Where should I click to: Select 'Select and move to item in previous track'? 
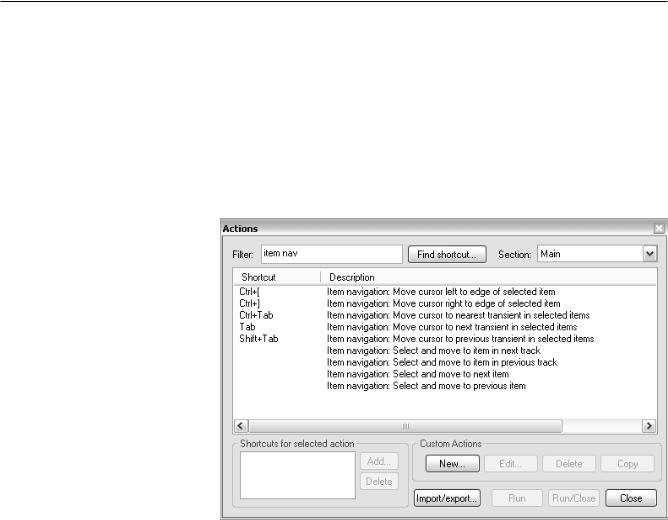pyautogui.click(x=442, y=362)
